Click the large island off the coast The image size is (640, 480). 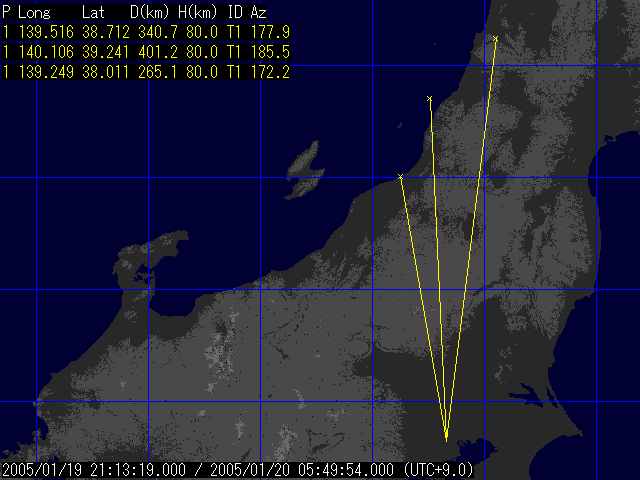303,172
